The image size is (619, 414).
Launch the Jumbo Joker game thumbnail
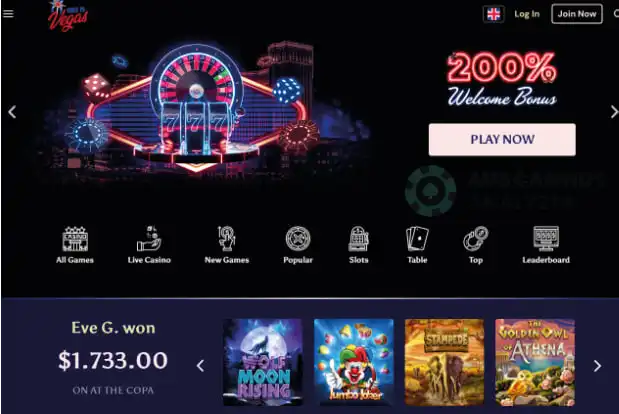tap(354, 362)
